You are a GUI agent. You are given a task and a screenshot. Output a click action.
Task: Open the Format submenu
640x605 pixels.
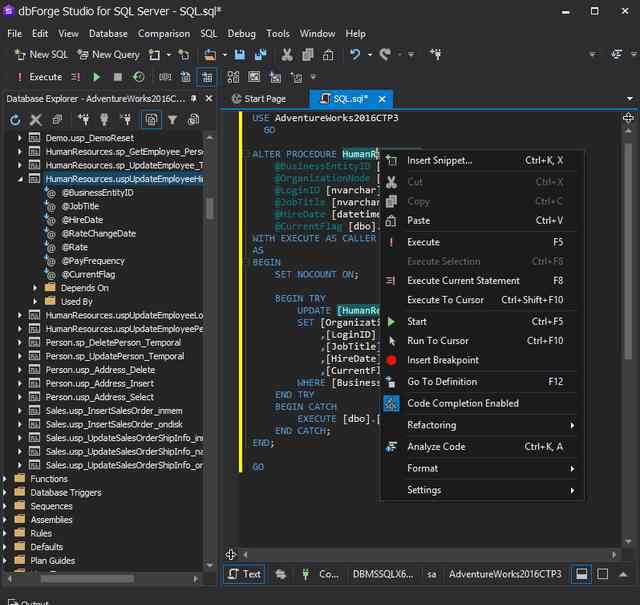pyautogui.click(x=482, y=468)
